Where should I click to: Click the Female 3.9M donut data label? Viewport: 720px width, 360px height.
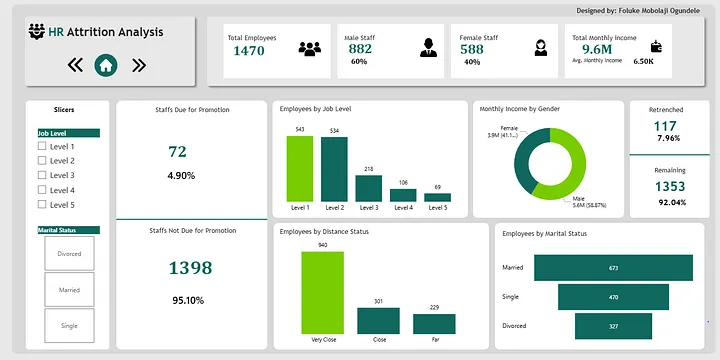[x=502, y=132]
